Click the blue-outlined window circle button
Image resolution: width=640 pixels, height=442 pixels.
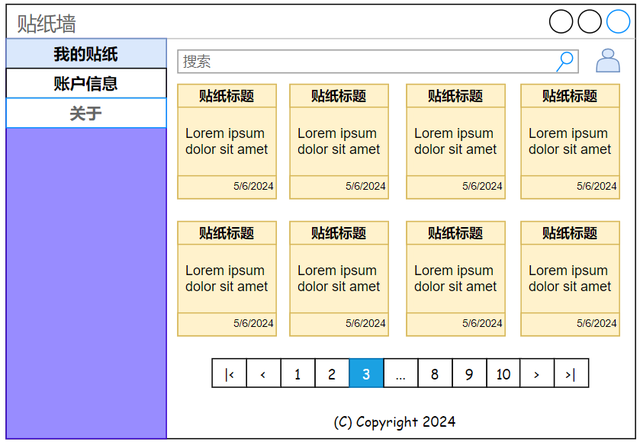pos(618,22)
